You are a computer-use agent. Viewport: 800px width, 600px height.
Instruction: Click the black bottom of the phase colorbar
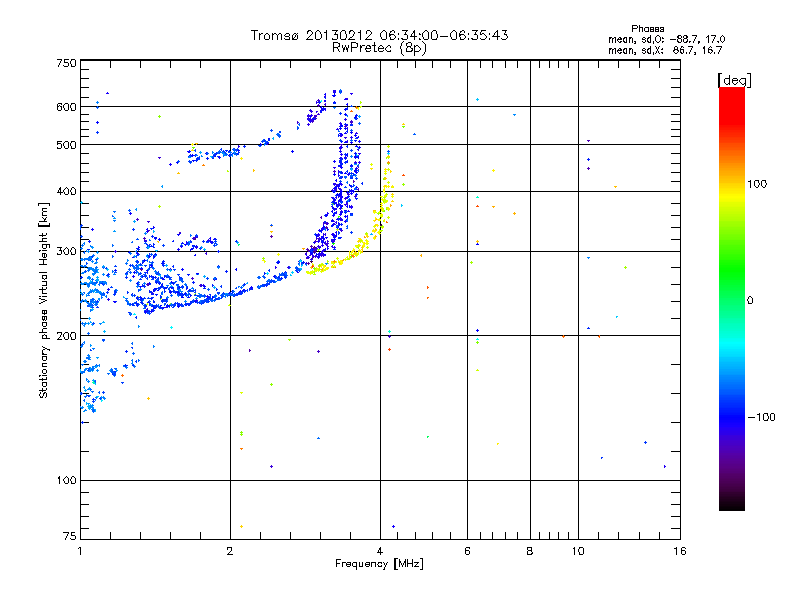(x=732, y=503)
